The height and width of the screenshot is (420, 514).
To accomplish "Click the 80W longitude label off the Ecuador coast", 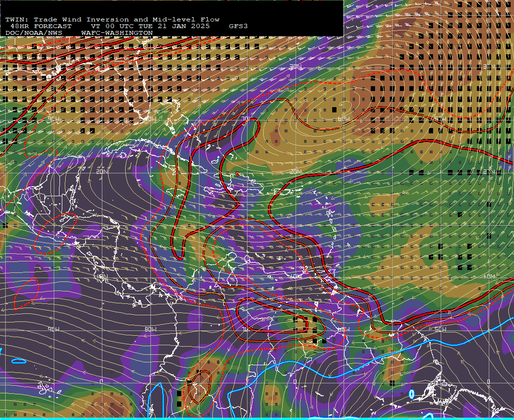I will tap(150, 329).
